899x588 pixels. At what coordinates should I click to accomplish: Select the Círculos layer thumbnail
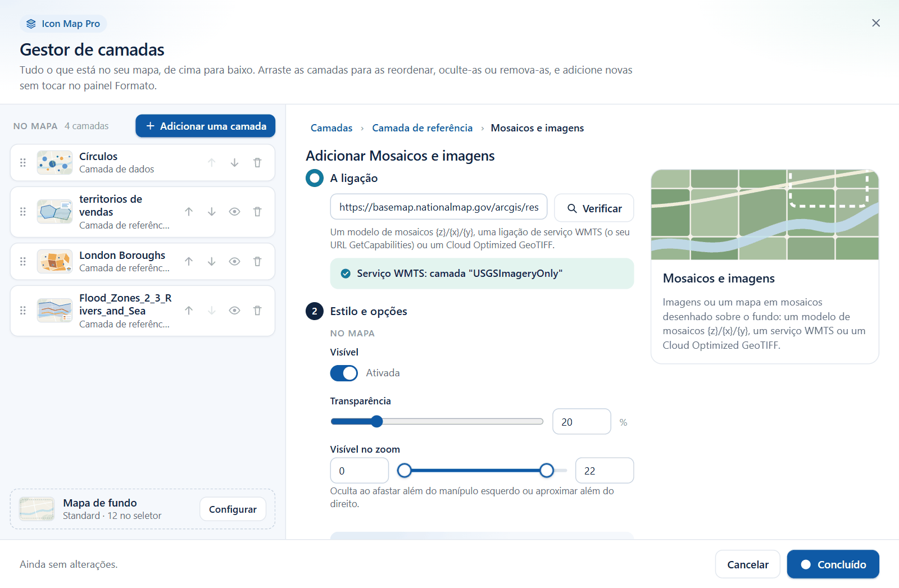click(x=55, y=163)
